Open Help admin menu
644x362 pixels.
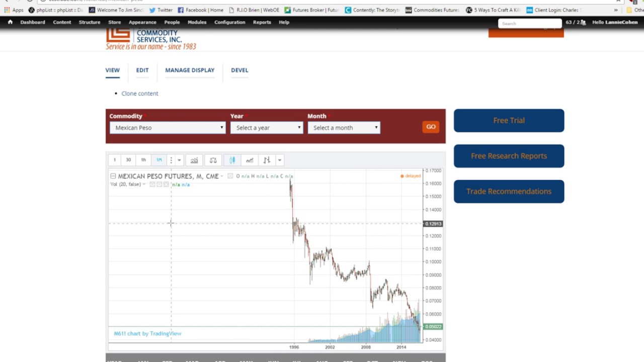coord(284,22)
